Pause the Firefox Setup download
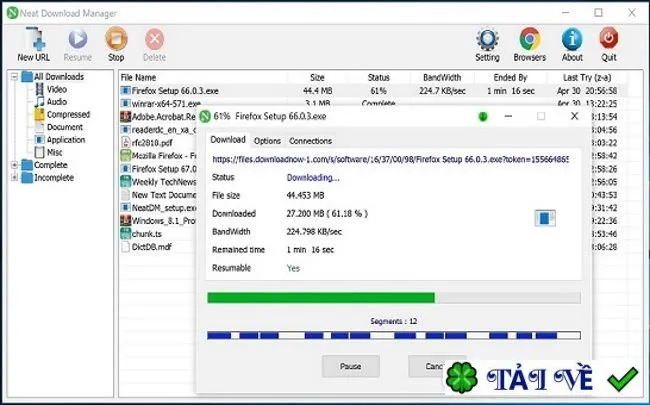Image resolution: width=650 pixels, height=405 pixels. tap(351, 366)
